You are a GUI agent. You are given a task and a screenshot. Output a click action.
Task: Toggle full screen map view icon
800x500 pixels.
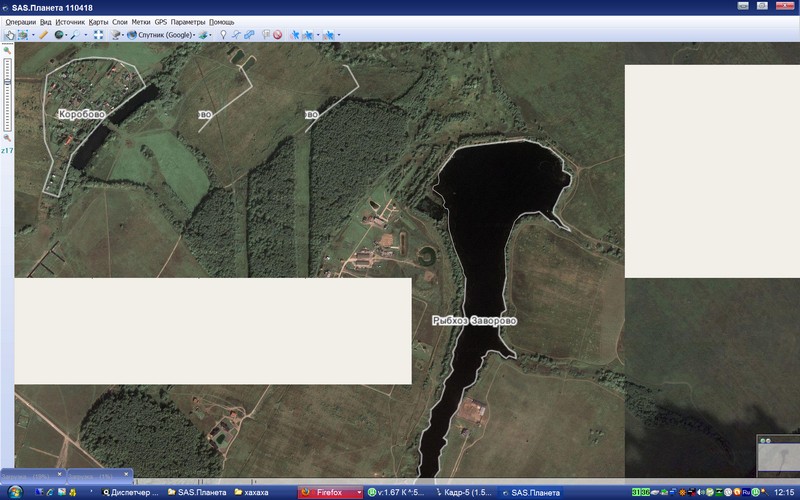(99, 35)
